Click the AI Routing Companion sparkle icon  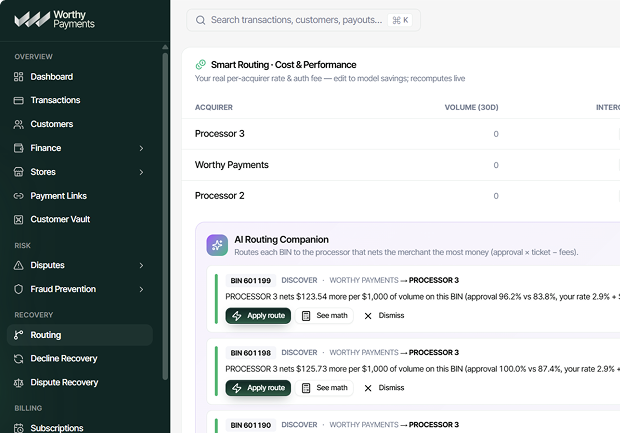coord(217,245)
